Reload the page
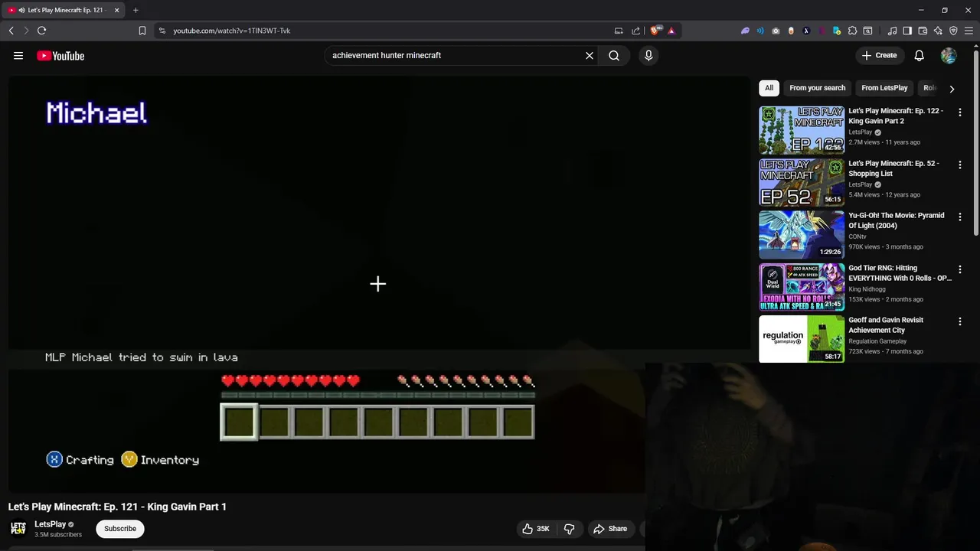 41,31
